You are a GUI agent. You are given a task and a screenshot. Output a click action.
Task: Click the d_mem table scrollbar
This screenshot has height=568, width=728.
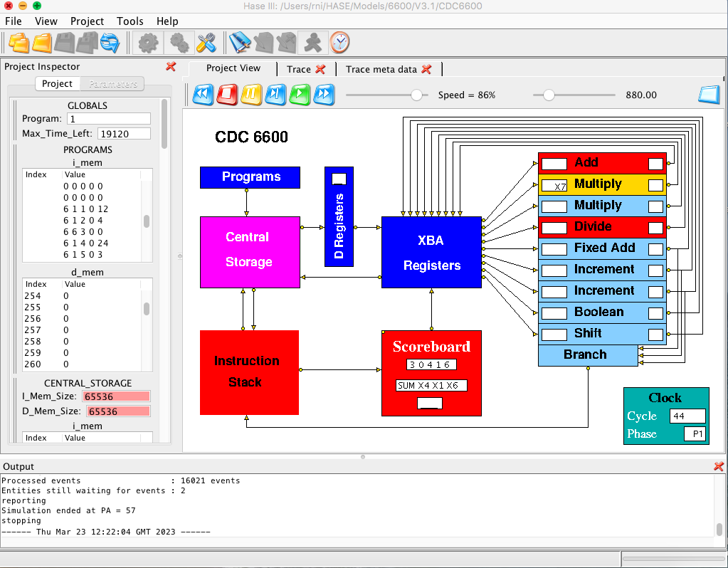pos(147,309)
